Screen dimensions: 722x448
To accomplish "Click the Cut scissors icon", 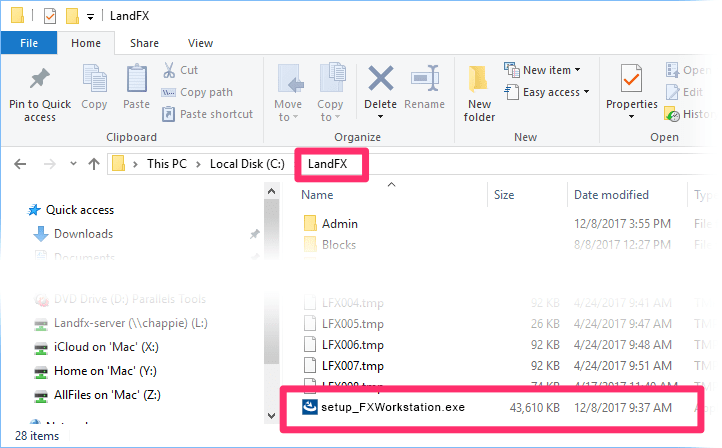I will (x=169, y=70).
